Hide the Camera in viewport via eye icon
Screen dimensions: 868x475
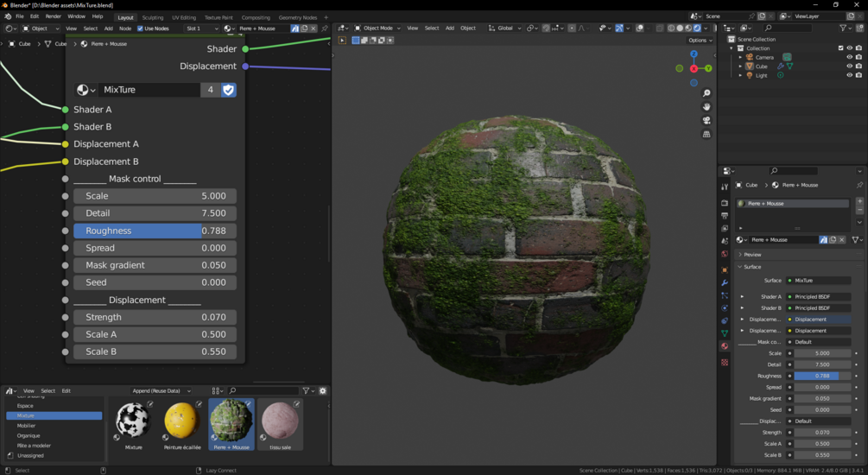click(x=850, y=57)
